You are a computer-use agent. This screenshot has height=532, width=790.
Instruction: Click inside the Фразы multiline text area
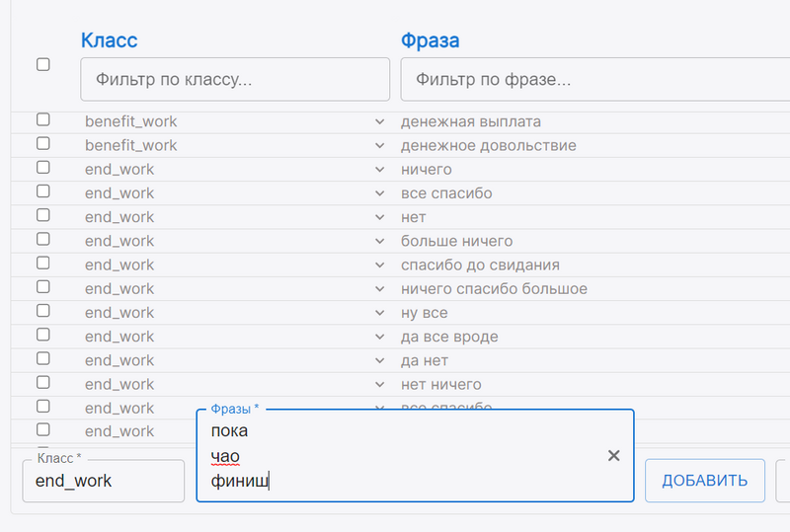pos(395,456)
